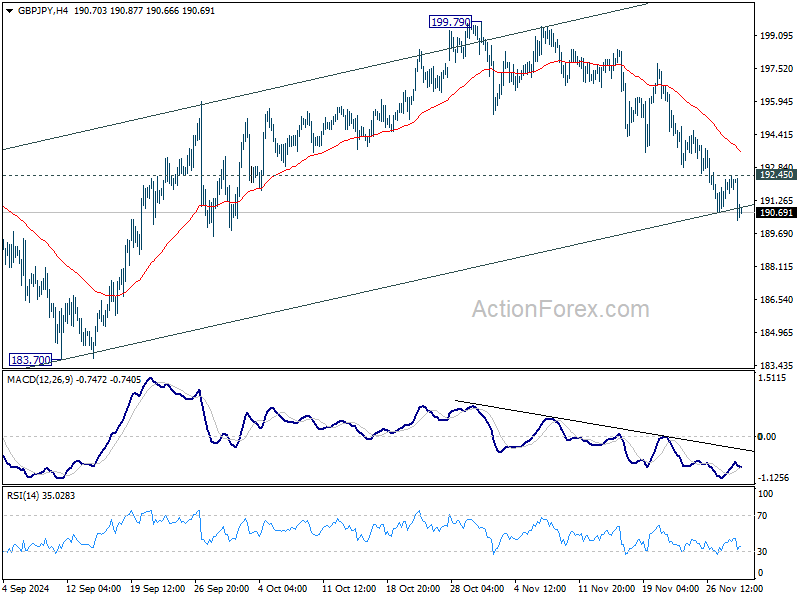Select the 4 Oct 04:00 time label
The height and width of the screenshot is (600, 800).
point(283,589)
